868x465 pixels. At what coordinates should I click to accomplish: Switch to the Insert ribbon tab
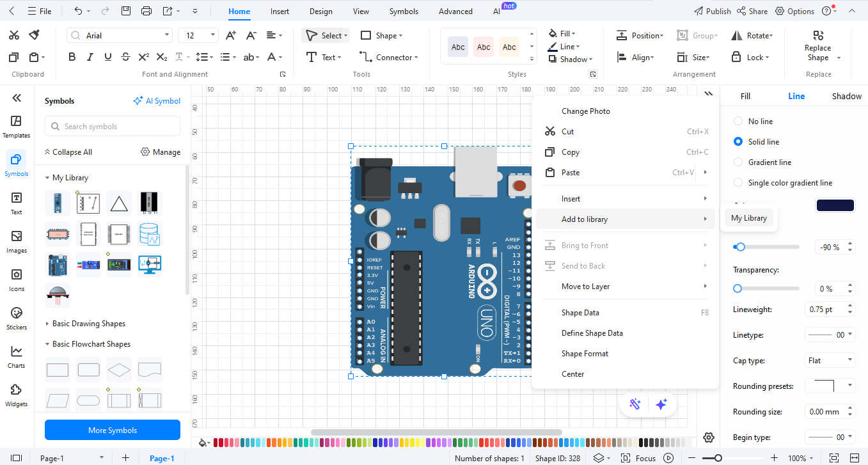point(280,12)
